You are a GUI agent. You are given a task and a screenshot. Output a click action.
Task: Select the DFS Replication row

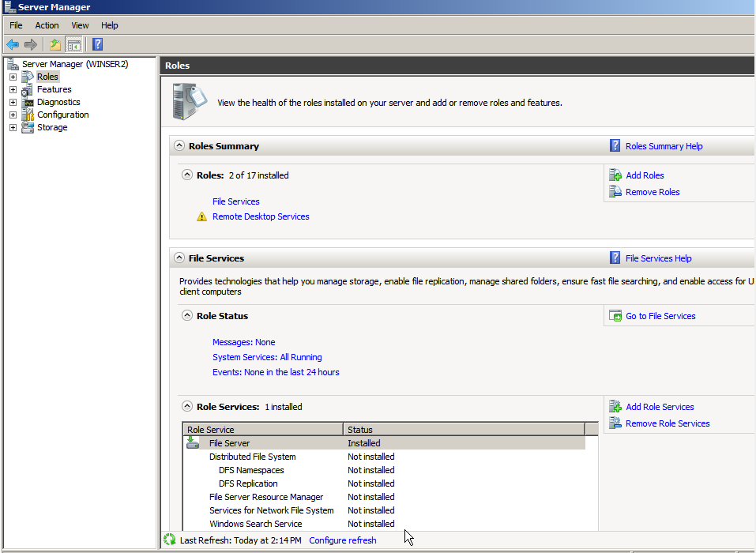[x=384, y=483]
